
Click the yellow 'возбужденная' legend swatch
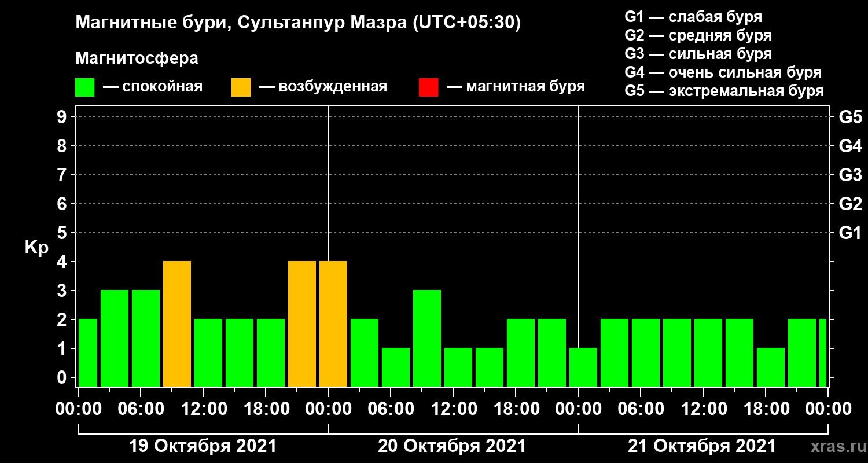pos(241,87)
